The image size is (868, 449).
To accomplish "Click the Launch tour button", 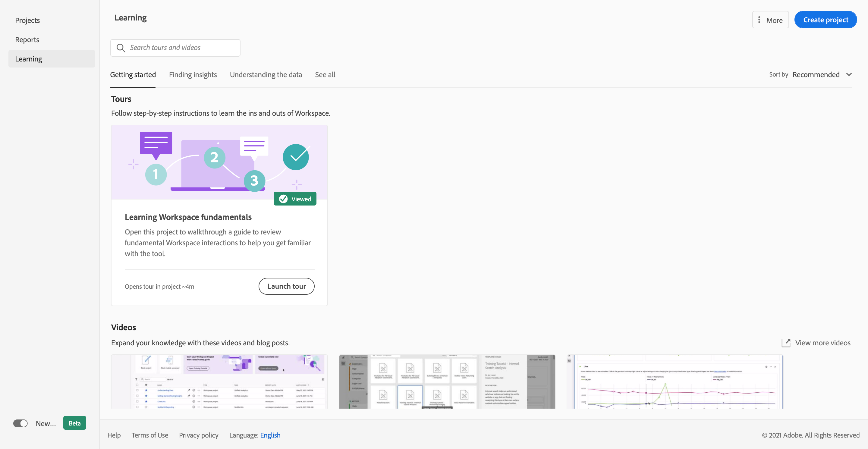I will [286, 286].
